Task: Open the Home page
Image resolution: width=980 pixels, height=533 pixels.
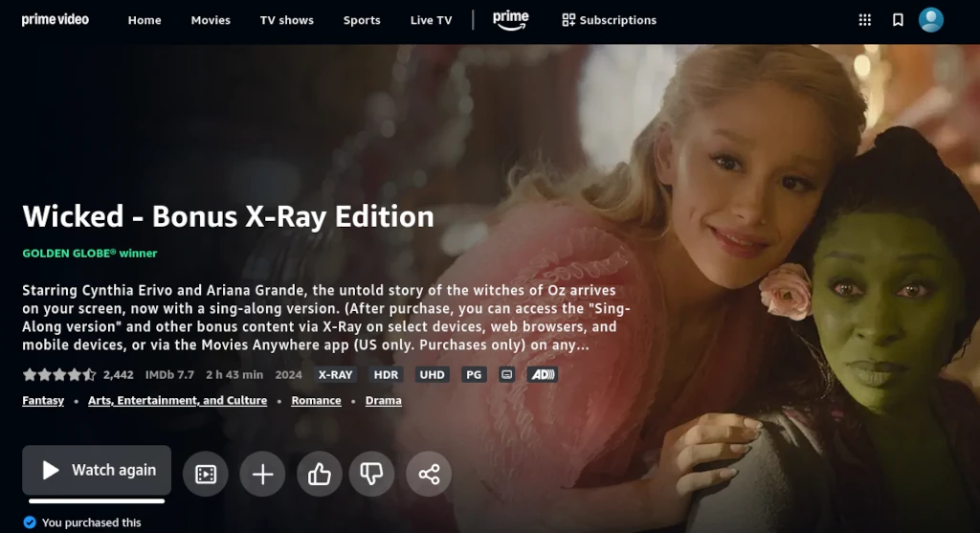Action: click(145, 20)
